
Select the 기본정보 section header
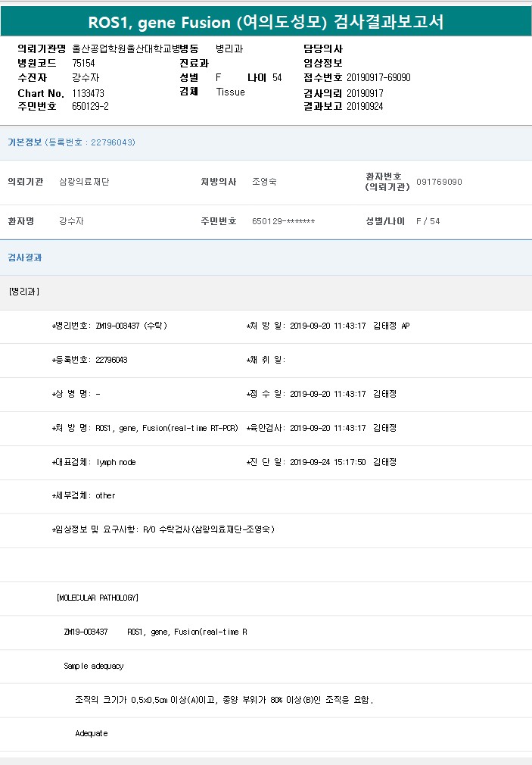click(x=25, y=142)
